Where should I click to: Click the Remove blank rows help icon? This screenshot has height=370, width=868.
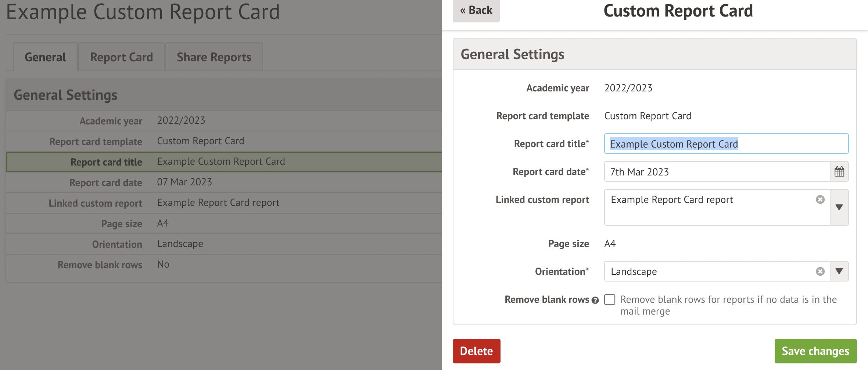click(x=595, y=300)
